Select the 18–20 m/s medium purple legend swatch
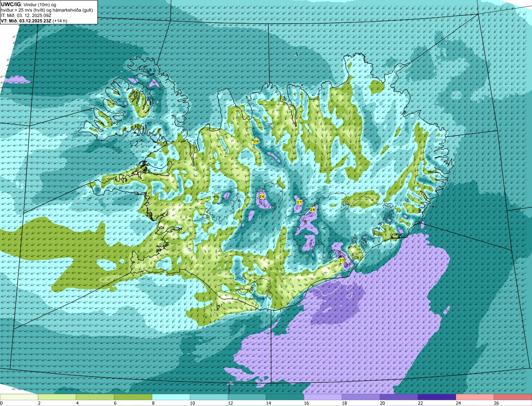 click(361, 397)
